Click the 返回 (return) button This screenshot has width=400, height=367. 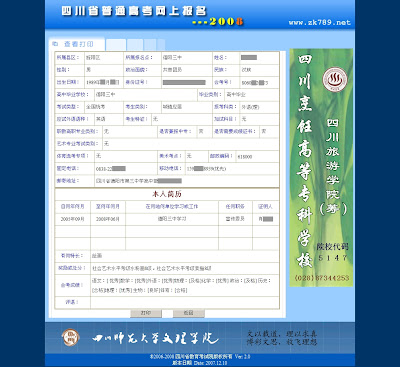click(189, 313)
